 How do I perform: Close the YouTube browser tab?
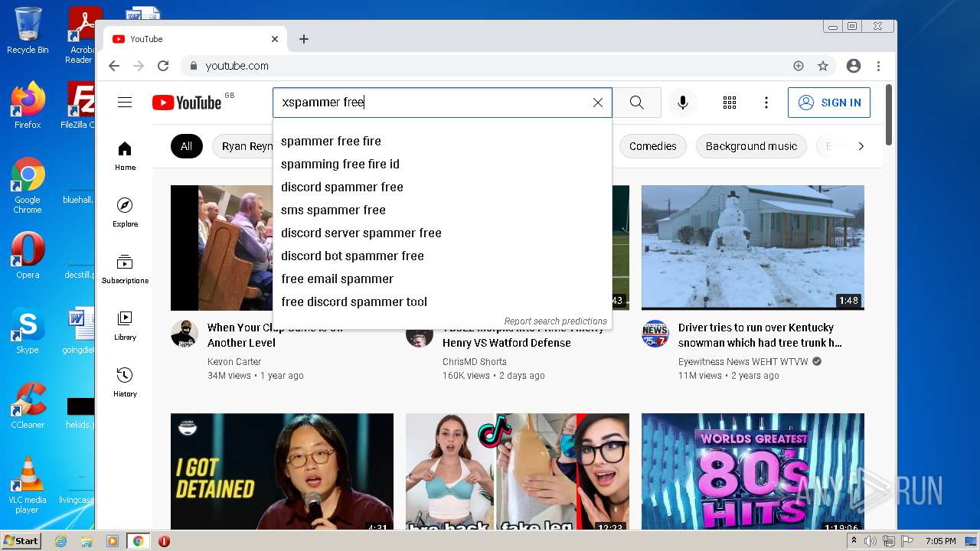coord(275,39)
